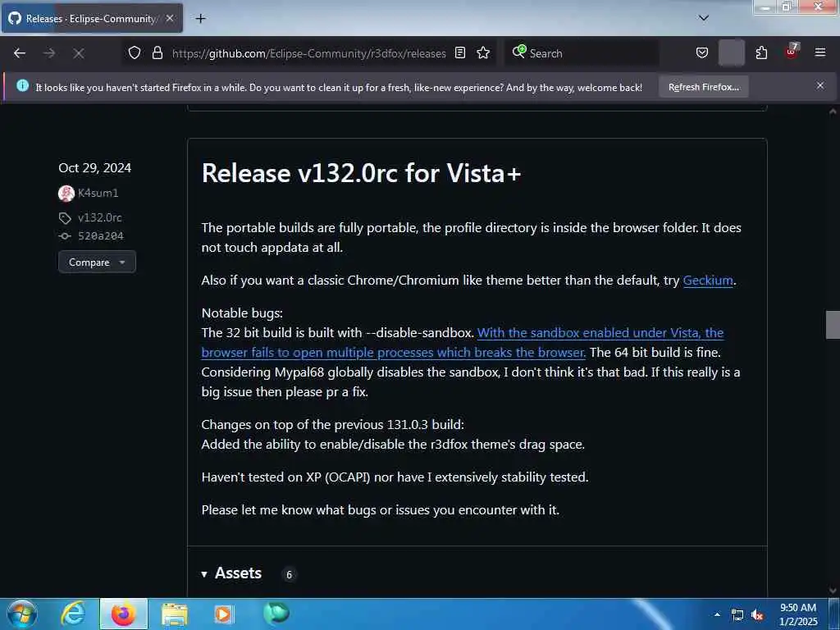Open commit 520a204 link
This screenshot has height=630, width=840.
click(101, 235)
